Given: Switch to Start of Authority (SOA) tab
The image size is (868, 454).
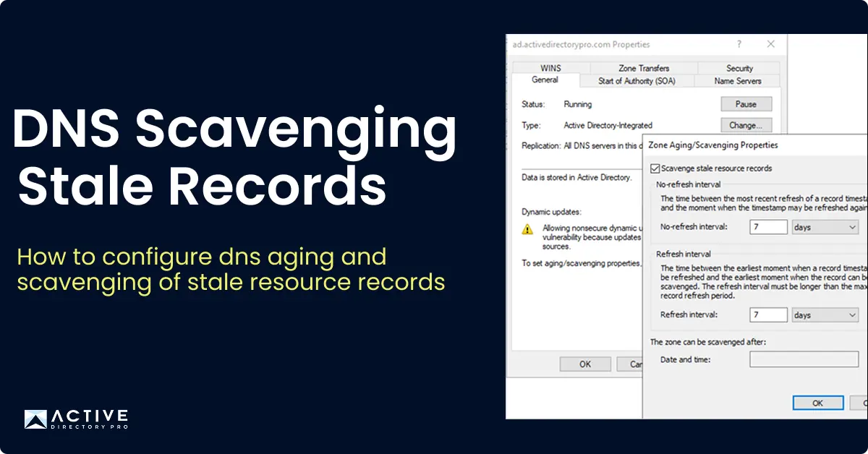Looking at the screenshot, I should point(637,81).
